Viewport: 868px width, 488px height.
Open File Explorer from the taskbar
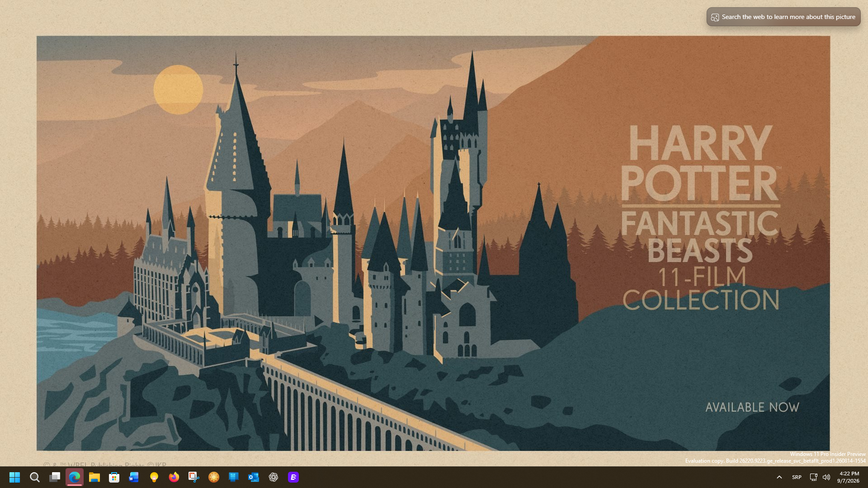(94, 477)
